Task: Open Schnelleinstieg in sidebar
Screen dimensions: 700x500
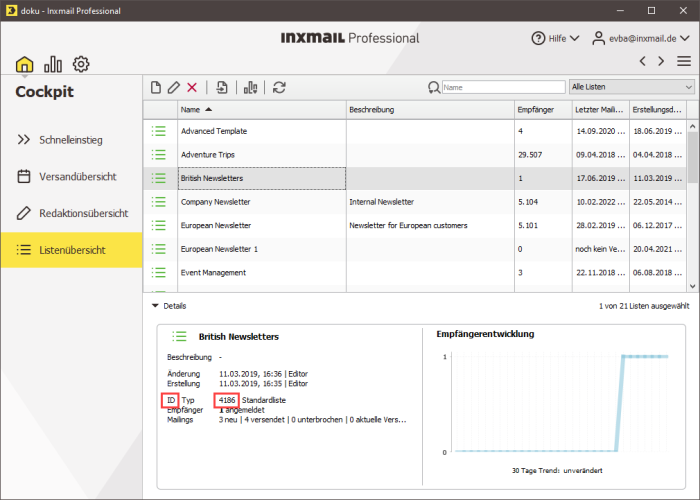Action: (71, 140)
